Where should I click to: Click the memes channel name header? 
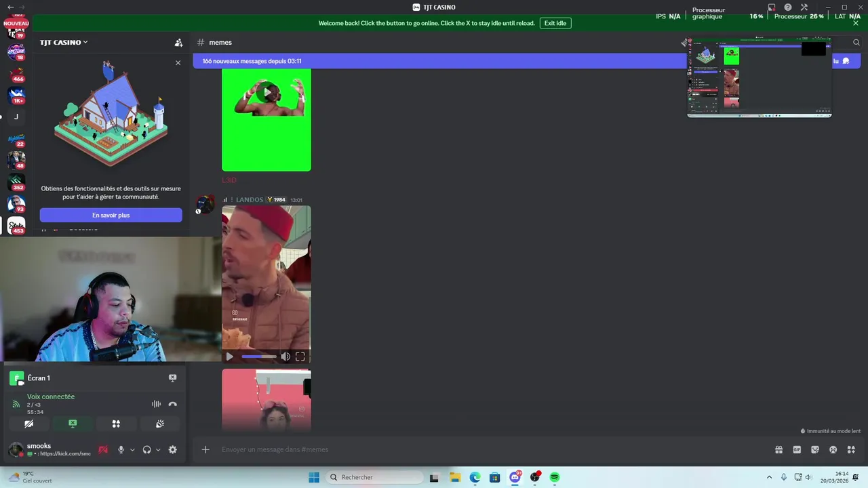pos(220,42)
